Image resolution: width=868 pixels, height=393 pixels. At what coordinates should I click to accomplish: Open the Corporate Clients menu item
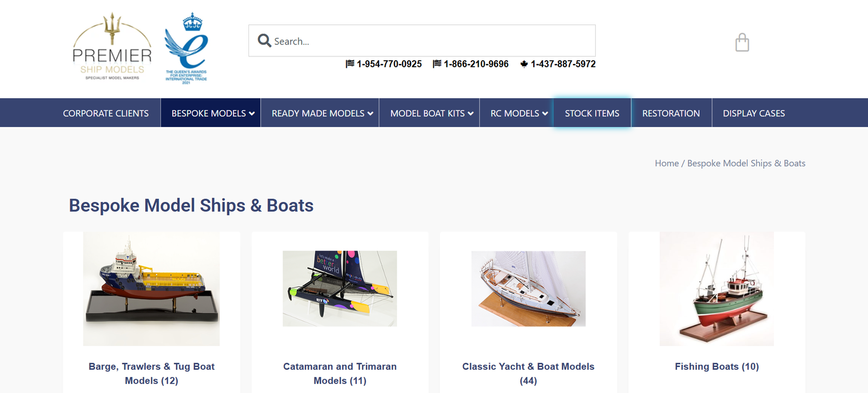106,113
